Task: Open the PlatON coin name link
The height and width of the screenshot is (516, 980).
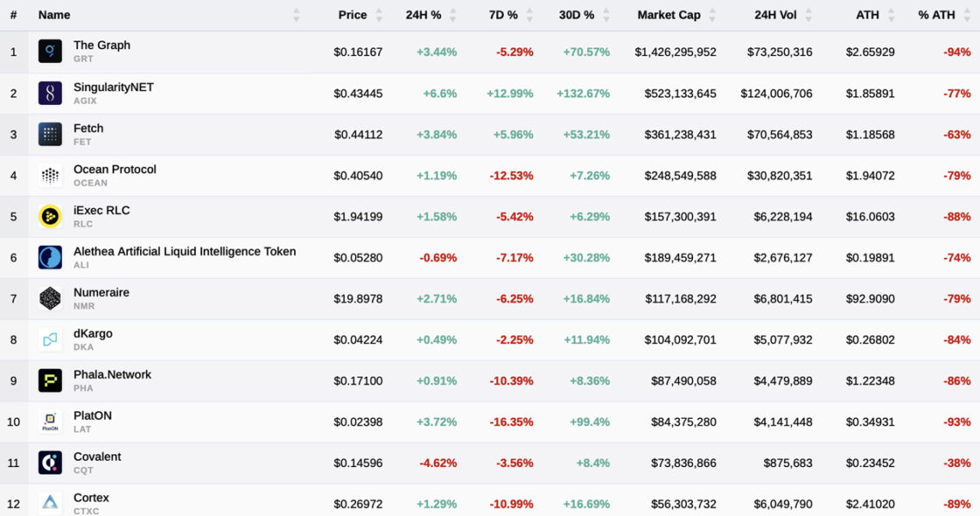Action: [93, 415]
